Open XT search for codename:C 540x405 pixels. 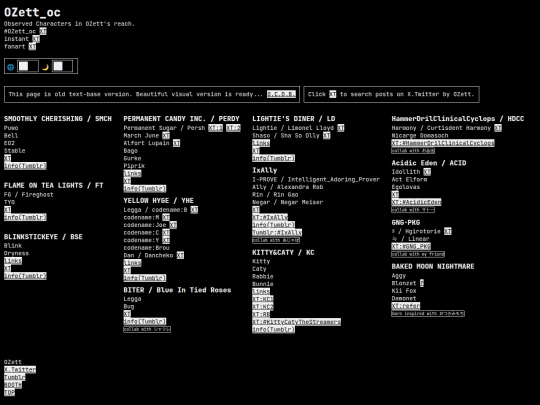pos(166,232)
